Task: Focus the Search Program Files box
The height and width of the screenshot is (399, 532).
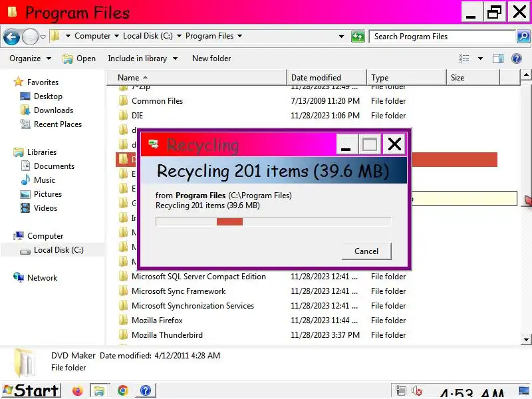Action: click(x=442, y=37)
